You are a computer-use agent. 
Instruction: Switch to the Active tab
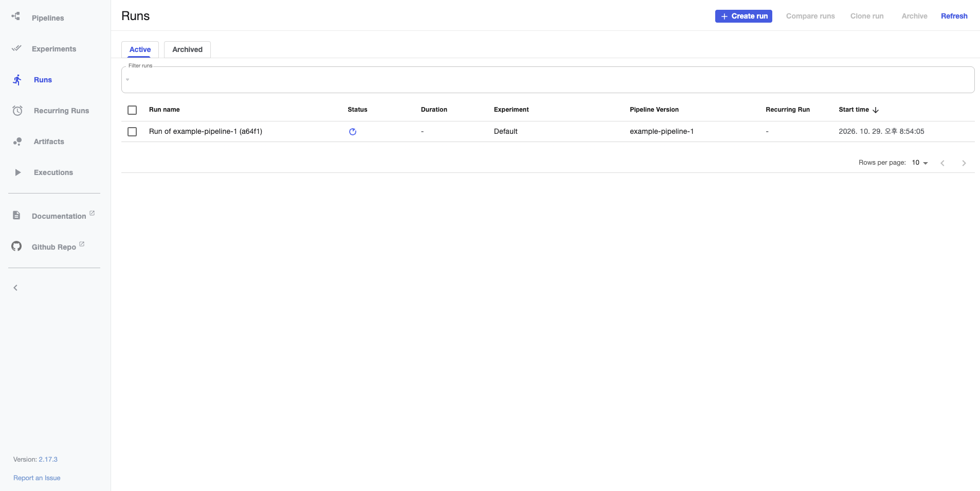pyautogui.click(x=140, y=49)
